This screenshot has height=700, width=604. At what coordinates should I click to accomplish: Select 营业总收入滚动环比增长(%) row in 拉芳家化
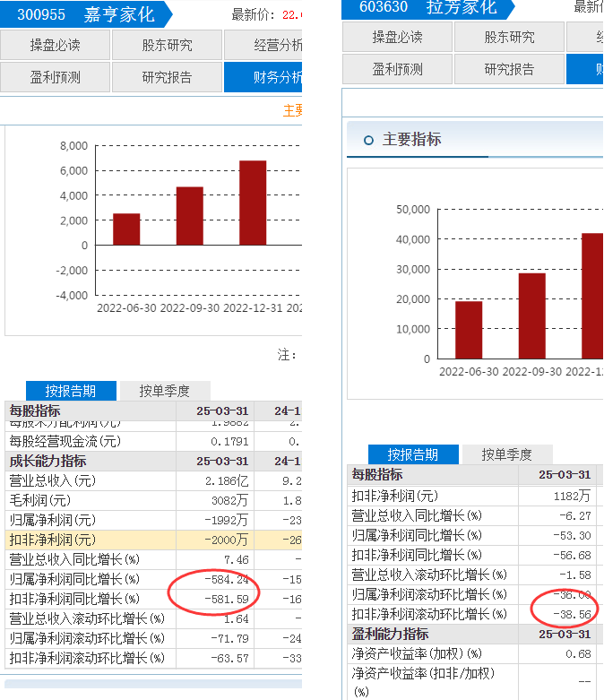pyautogui.click(x=475, y=575)
